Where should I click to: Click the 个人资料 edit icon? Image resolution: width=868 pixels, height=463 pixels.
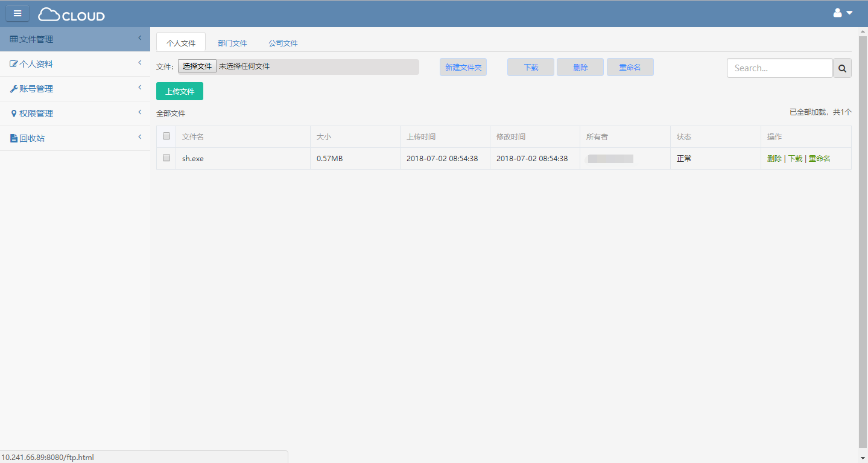14,64
